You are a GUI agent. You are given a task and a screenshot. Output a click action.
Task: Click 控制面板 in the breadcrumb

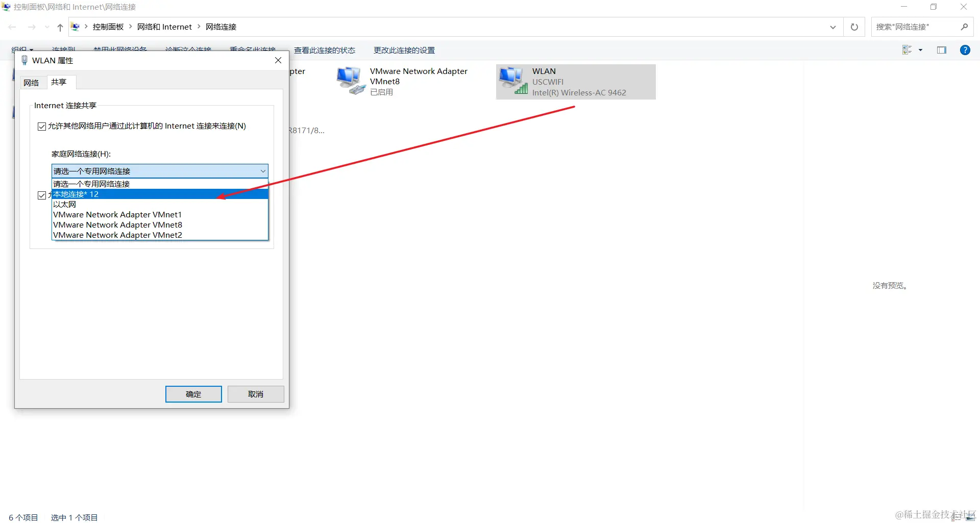pyautogui.click(x=108, y=27)
